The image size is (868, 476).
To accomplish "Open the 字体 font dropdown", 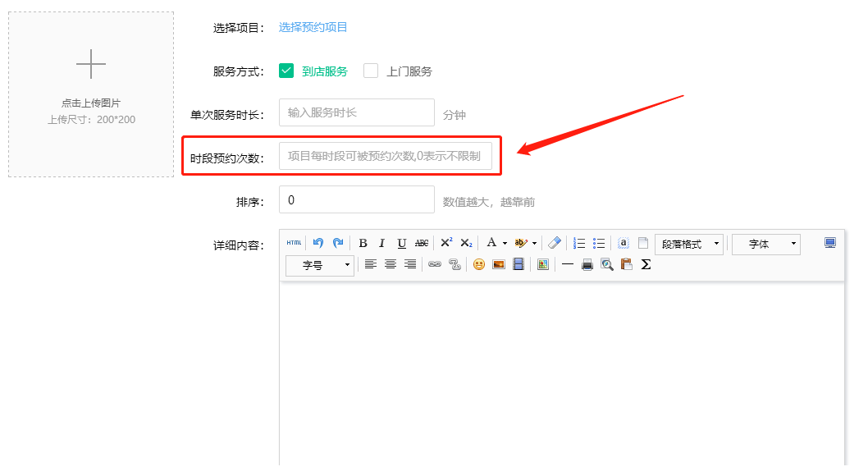I will (x=765, y=244).
